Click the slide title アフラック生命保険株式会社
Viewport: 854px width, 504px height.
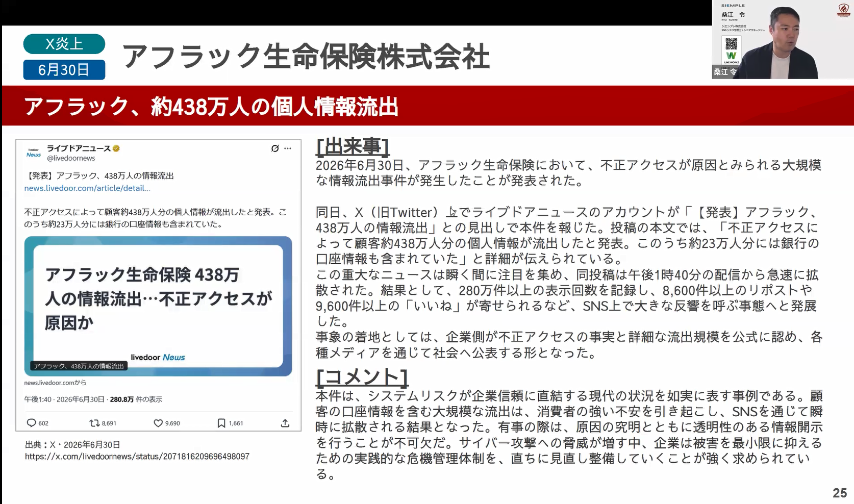point(306,56)
